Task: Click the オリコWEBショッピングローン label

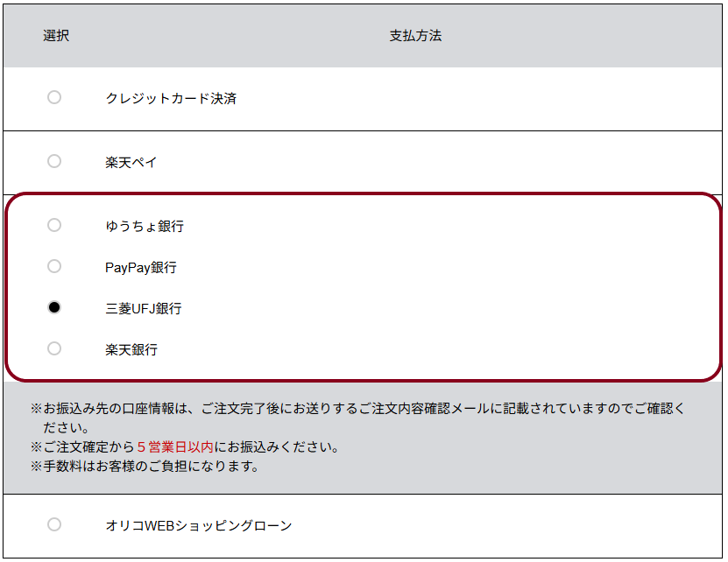Action: 199,525
